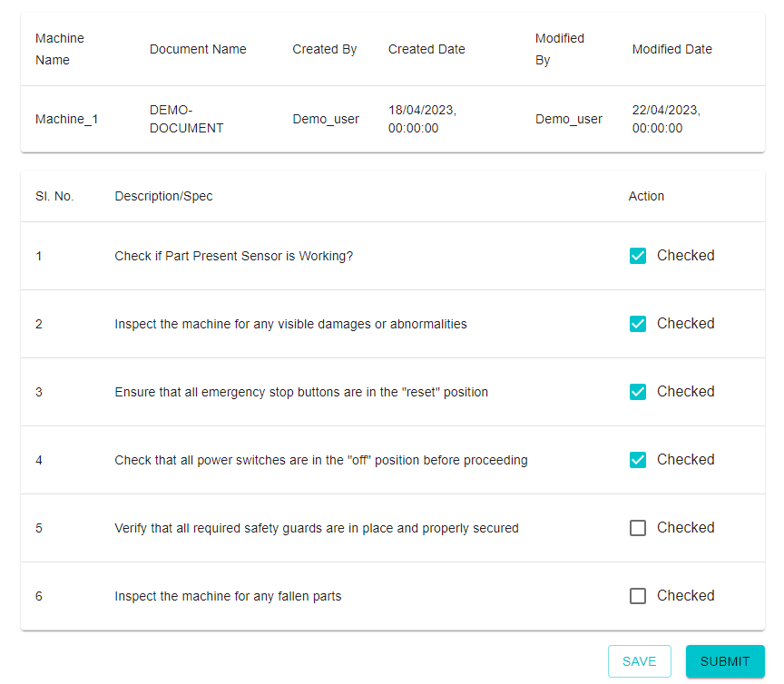Viewport: 784px width, 684px height.
Task: Select the DEMO-DOCUMENT name cell
Action: (186, 119)
